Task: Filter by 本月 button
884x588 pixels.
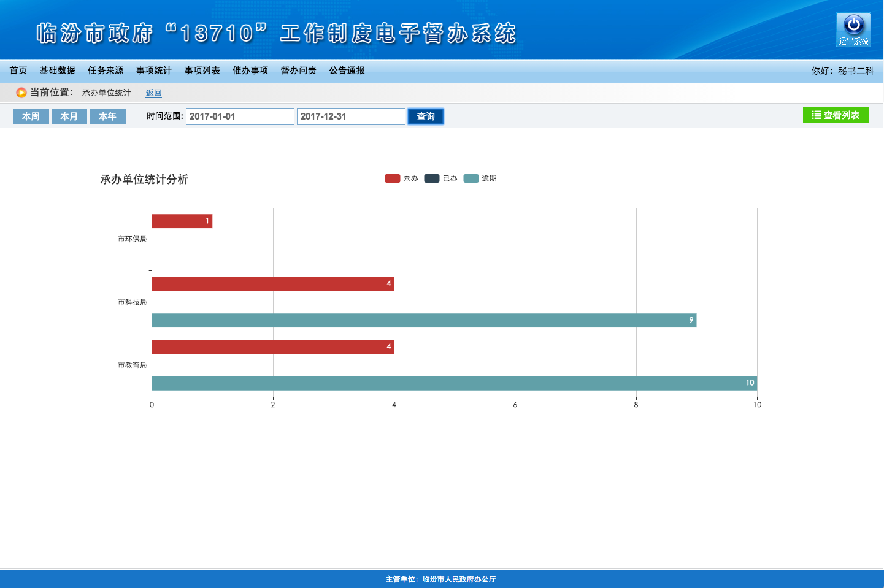Action: pos(69,116)
